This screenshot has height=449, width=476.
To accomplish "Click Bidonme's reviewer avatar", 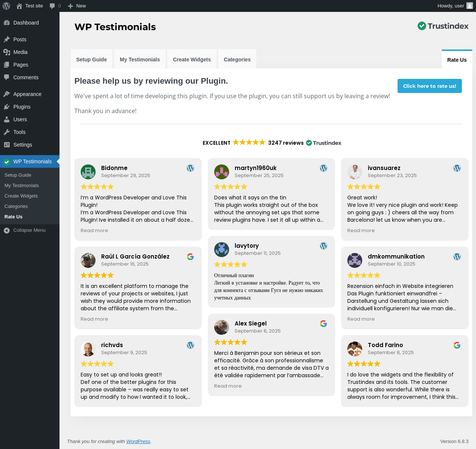I will pos(88,172).
